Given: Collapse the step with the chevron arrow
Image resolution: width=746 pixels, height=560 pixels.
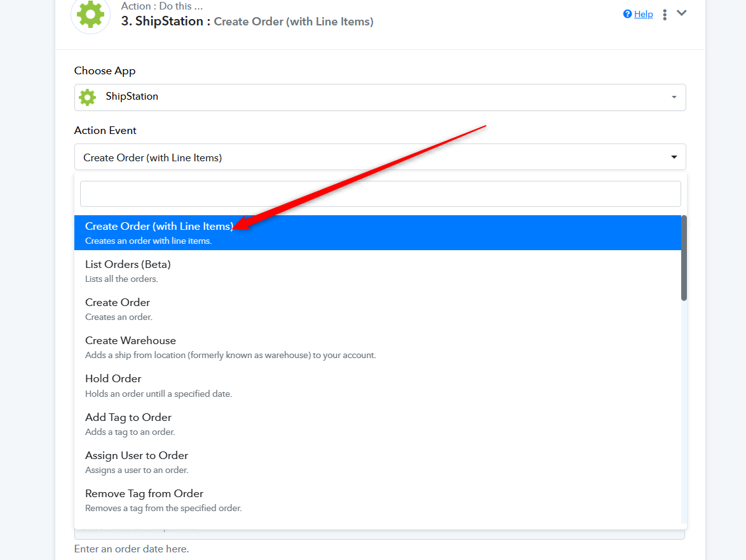Looking at the screenshot, I should tap(681, 13).
